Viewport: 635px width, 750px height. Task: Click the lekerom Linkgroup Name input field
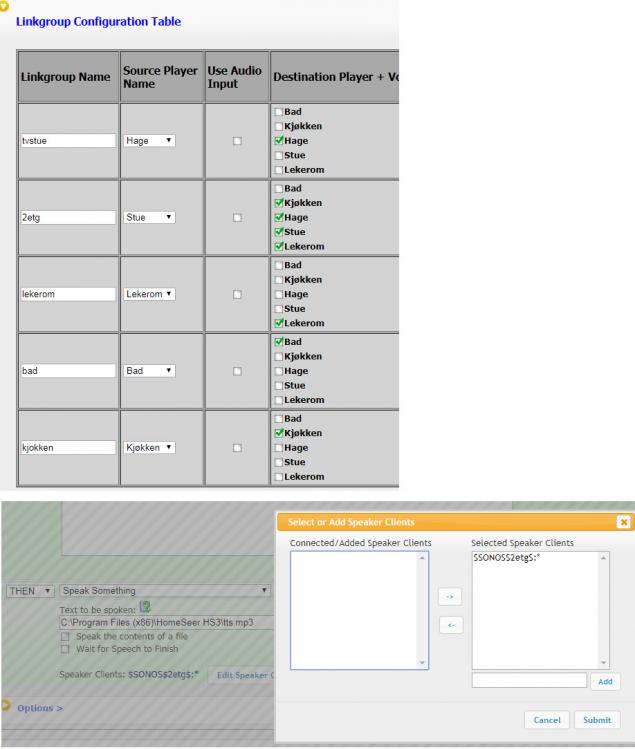click(x=68, y=294)
